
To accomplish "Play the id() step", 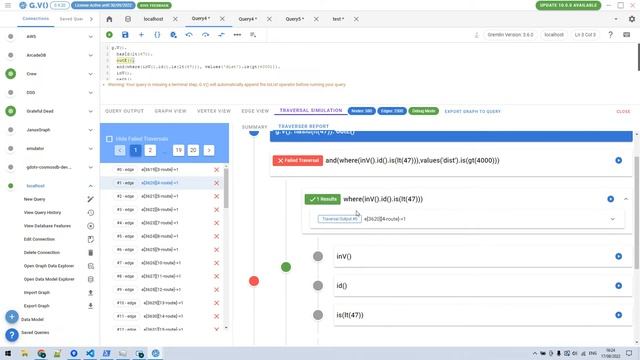I will pos(619,286).
